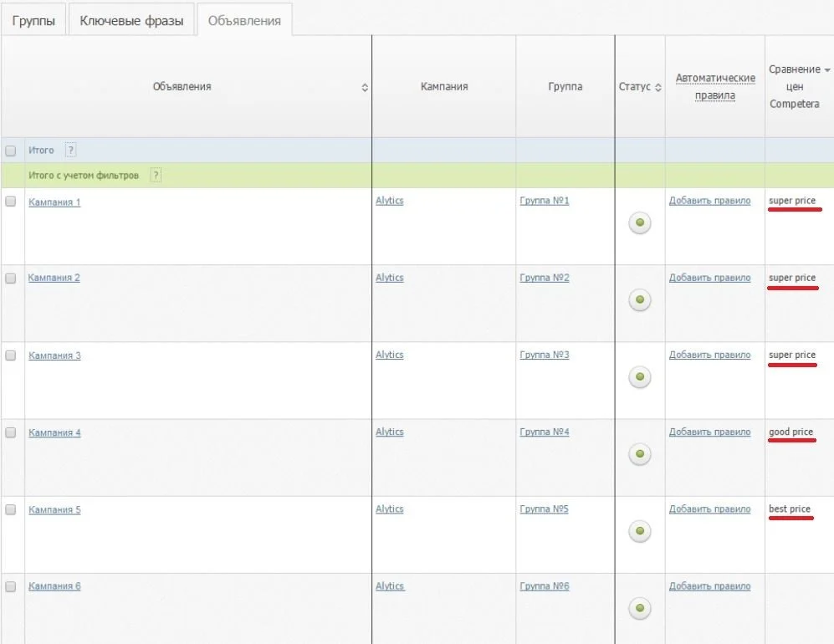
Task: Go to Группа №5
Action: pos(544,509)
